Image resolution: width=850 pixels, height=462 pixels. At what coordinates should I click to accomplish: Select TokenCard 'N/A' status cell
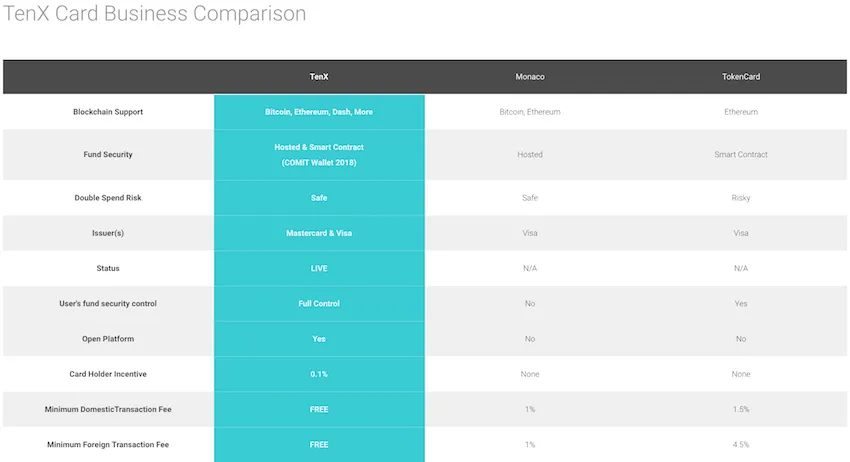740,268
